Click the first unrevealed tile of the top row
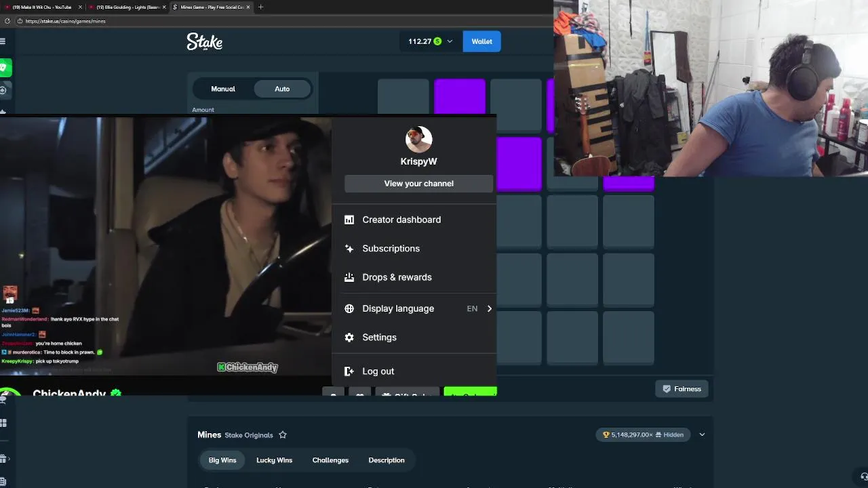 pos(403,97)
